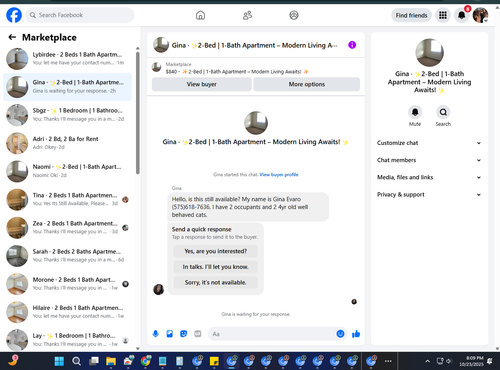The width and height of the screenshot is (500, 370).
Task: Open Task View on the taskbar
Action: tap(94, 361)
